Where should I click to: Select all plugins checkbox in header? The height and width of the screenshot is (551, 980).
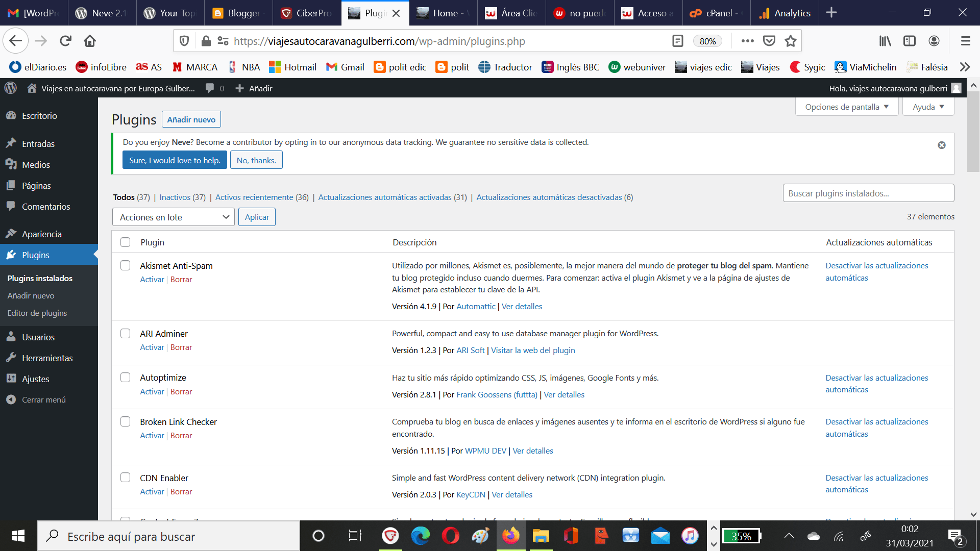(x=125, y=242)
